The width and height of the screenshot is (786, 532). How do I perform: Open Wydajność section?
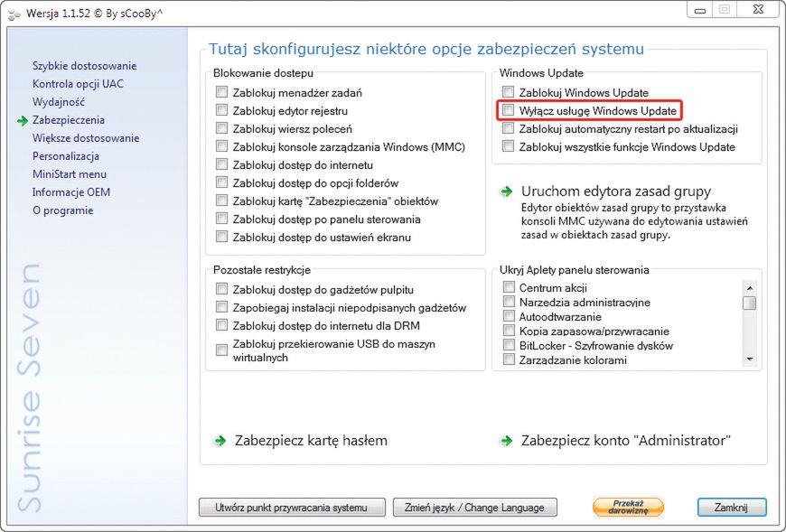click(x=59, y=102)
